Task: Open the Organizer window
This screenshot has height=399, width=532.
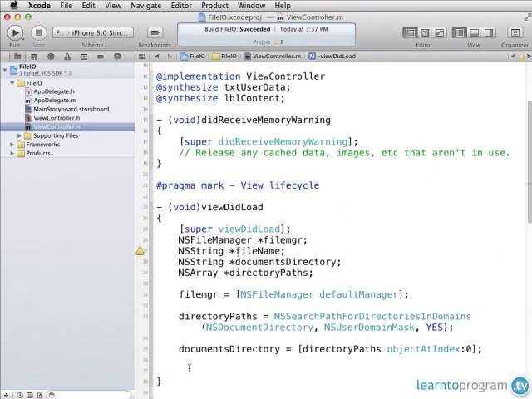Action: tap(515, 32)
